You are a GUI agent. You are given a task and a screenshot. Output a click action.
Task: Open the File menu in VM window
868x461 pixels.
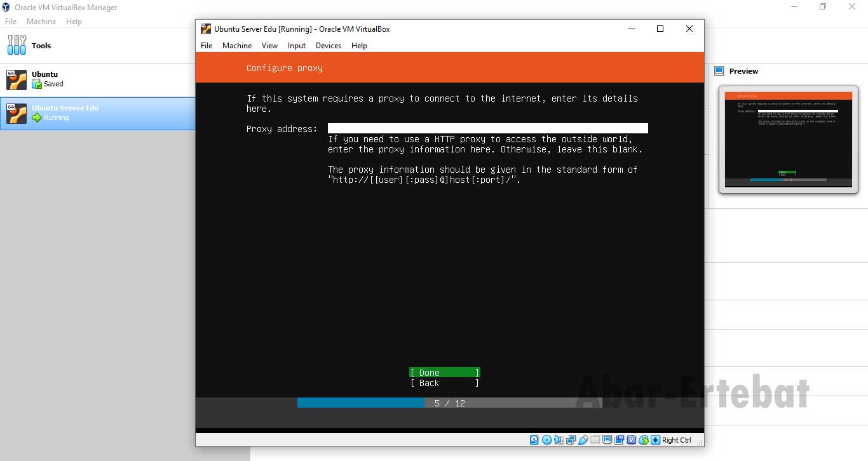coord(207,46)
